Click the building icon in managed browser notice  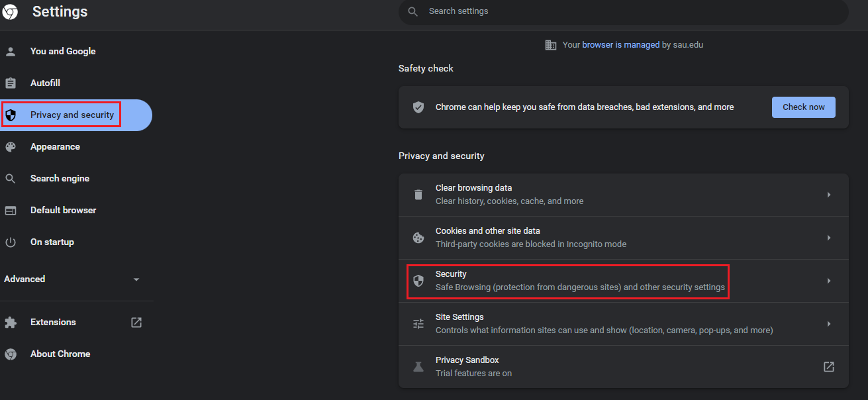coord(551,45)
